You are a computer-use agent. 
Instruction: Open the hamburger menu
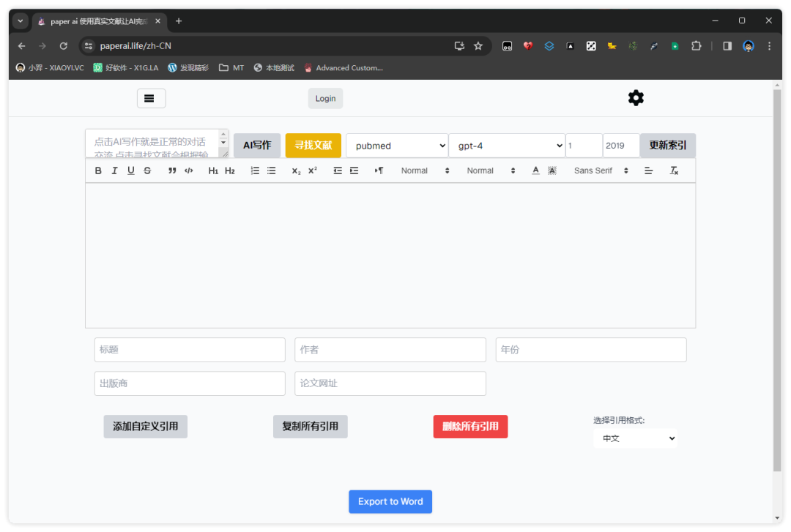point(152,98)
